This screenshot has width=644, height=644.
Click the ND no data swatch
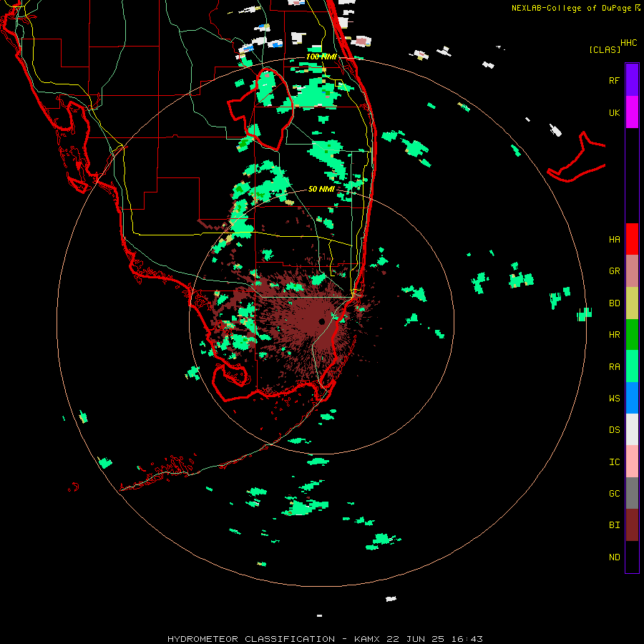coord(632,557)
